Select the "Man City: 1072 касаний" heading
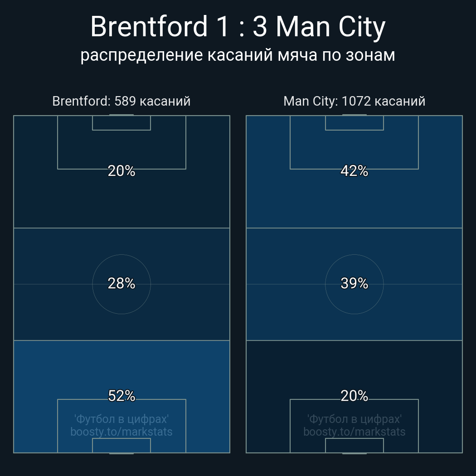This screenshot has height=476, width=476. tap(355, 101)
